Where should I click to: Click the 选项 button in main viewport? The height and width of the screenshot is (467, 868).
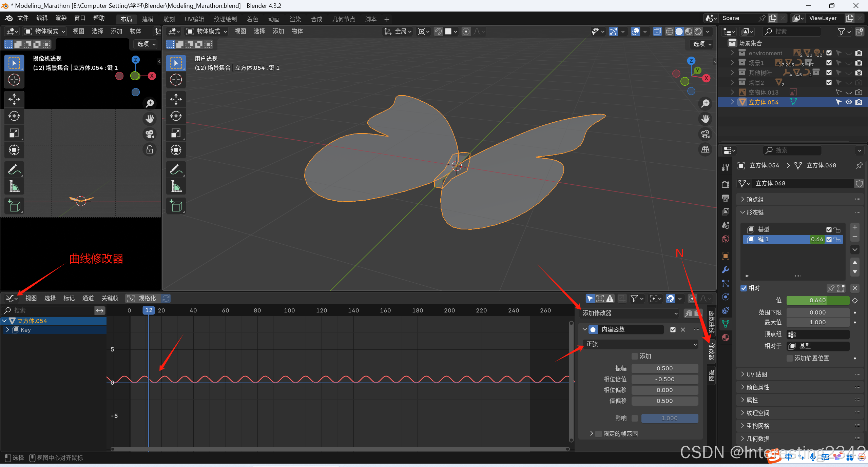point(702,44)
